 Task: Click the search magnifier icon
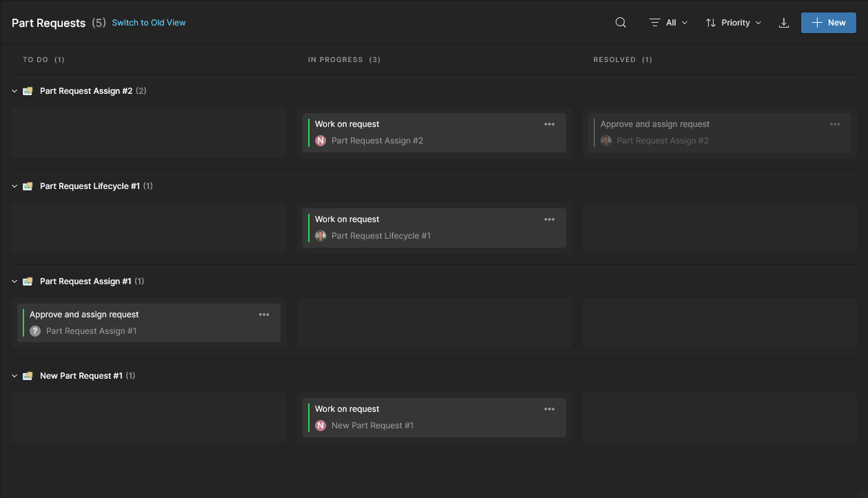pos(620,23)
